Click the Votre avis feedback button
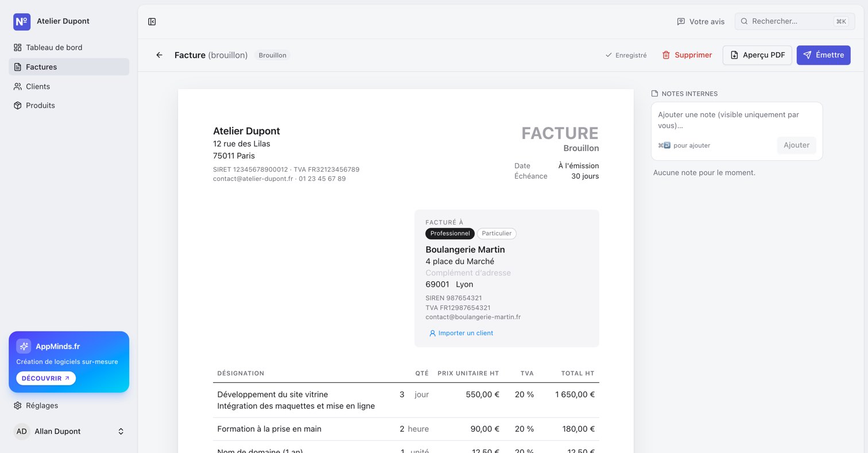Image resolution: width=868 pixels, height=453 pixels. 700,22
